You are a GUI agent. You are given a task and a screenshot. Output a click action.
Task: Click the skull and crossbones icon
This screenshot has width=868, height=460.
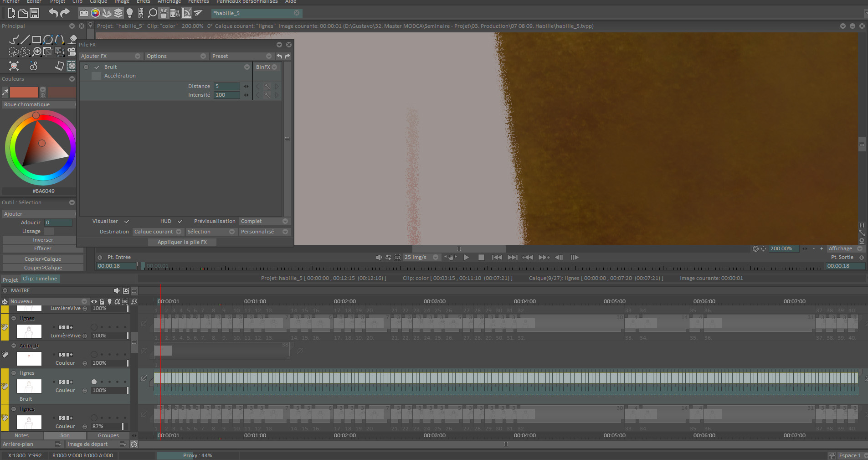click(x=14, y=66)
